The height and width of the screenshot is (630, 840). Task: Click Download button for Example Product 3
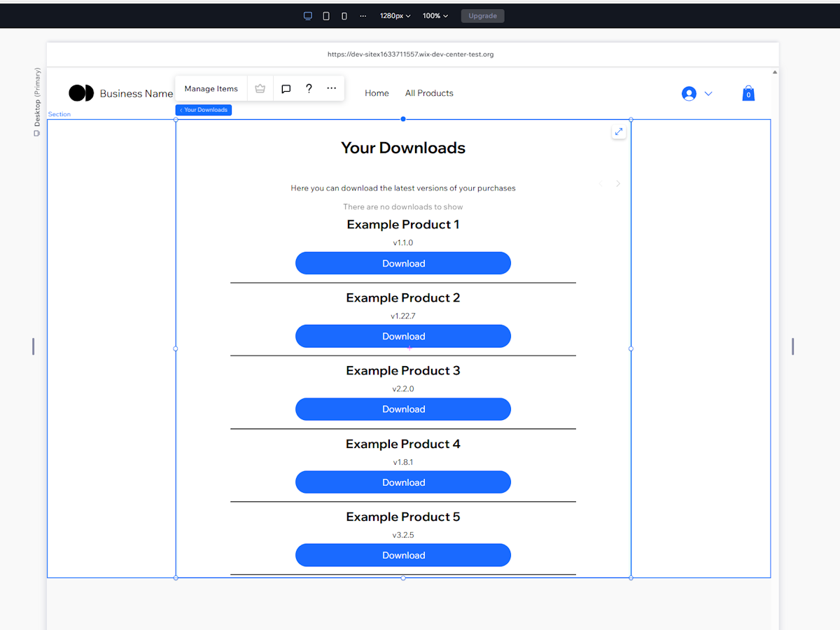pos(403,409)
